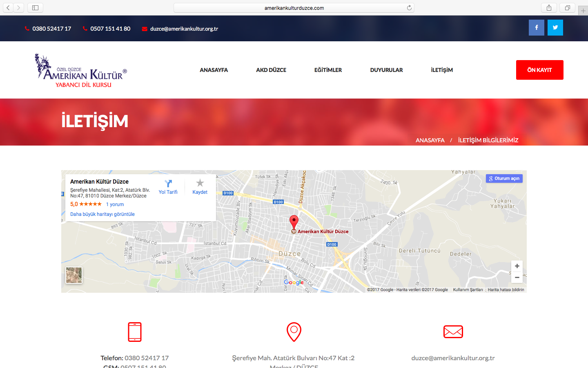Click Harita hatası bildirin link

[506, 289]
